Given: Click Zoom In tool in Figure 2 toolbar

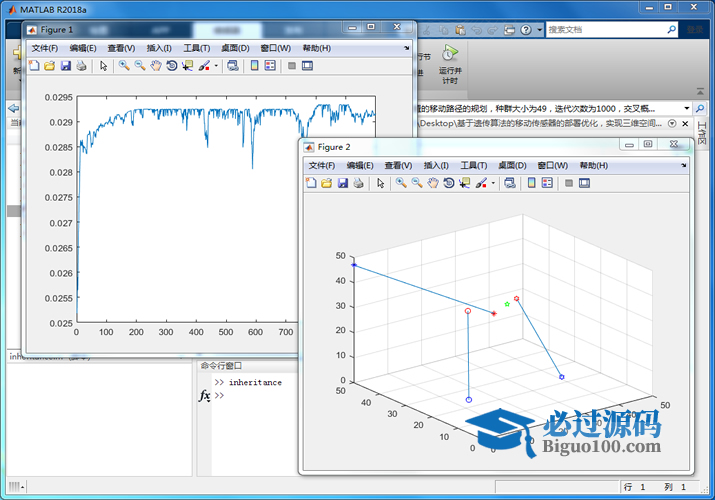Looking at the screenshot, I should tap(400, 183).
